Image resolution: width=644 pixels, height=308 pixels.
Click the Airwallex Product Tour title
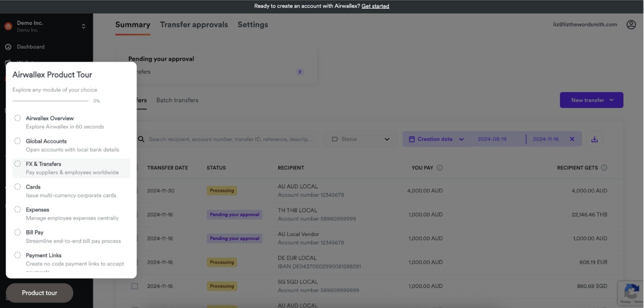[x=52, y=75]
